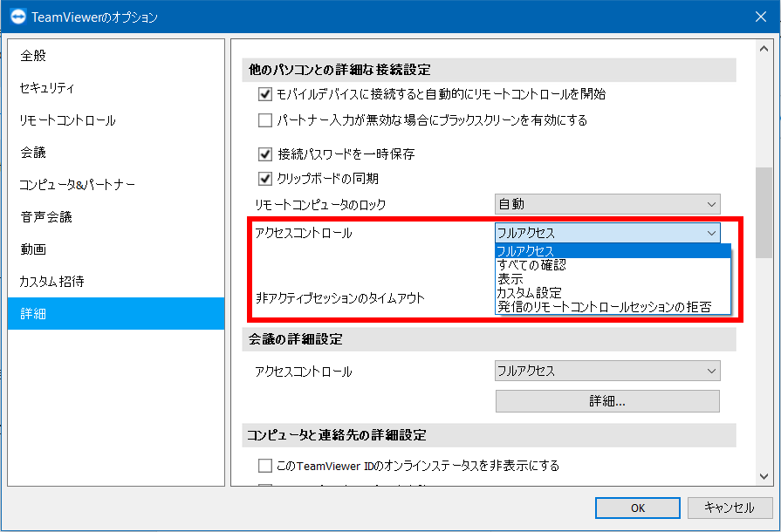
Task: Open the 全般 settings category
Action: tap(116, 55)
